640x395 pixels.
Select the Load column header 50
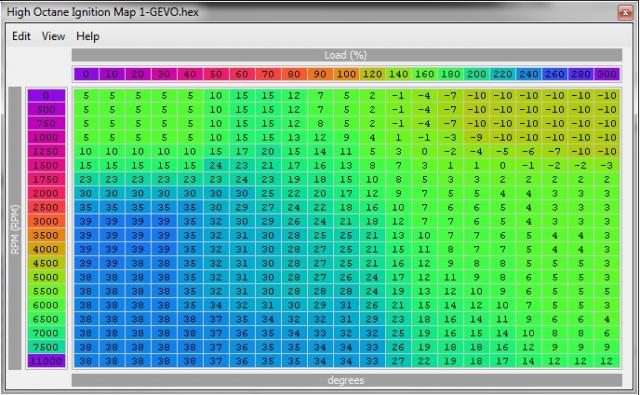[x=216, y=74]
